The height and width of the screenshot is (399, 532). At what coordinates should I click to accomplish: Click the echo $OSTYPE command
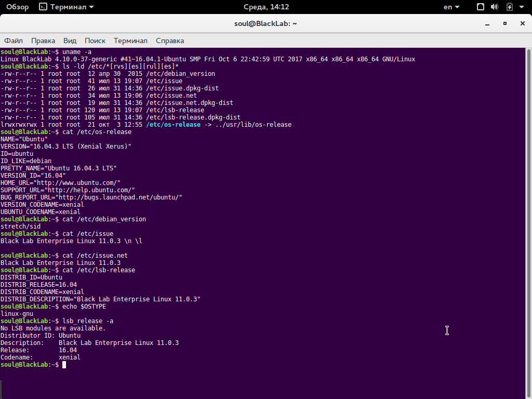click(x=84, y=307)
